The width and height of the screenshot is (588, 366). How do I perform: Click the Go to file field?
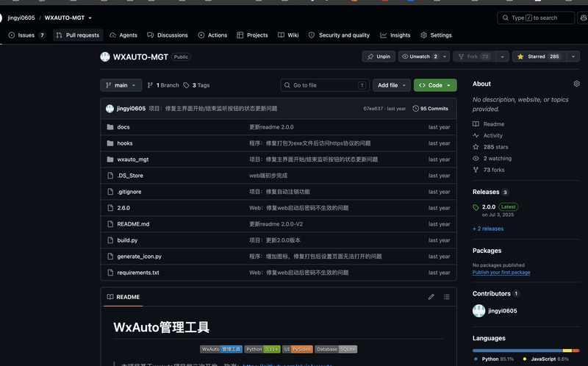pyautogui.click(x=325, y=85)
